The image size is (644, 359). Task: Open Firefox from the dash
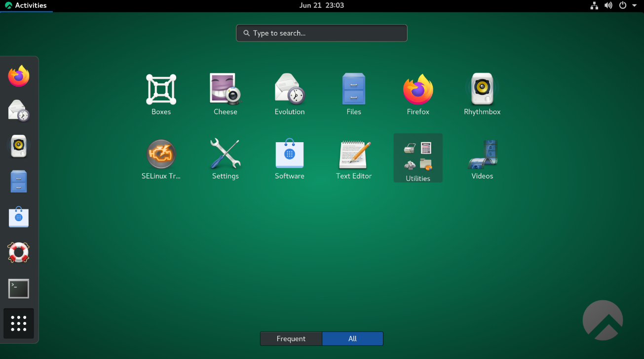pyautogui.click(x=19, y=76)
